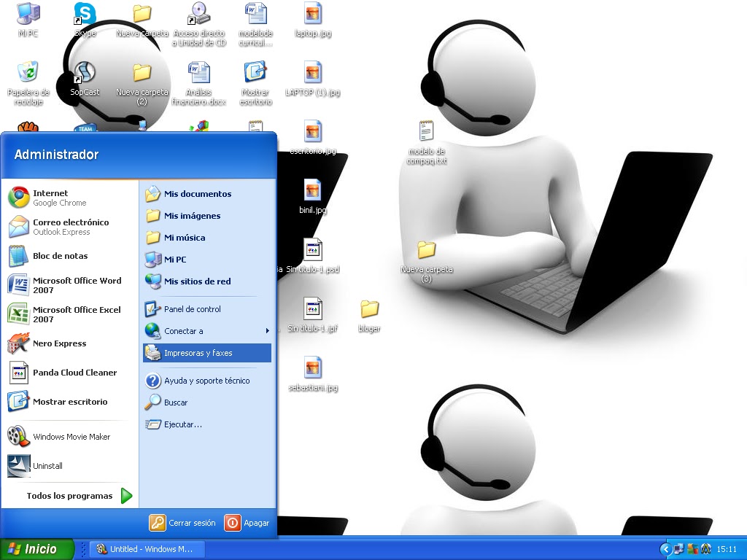Open Impresoras y faxes
This screenshot has height=560, width=747.
coord(206,353)
